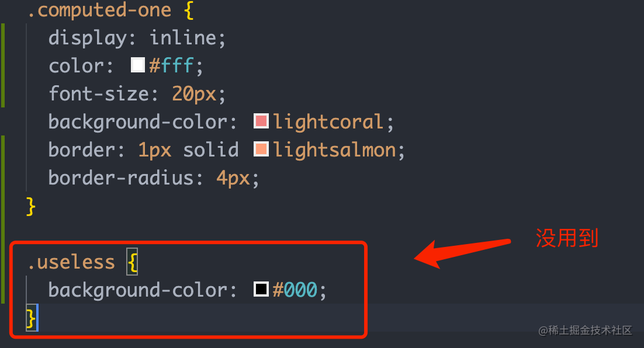Click the white #fff color swatch

tap(137, 65)
